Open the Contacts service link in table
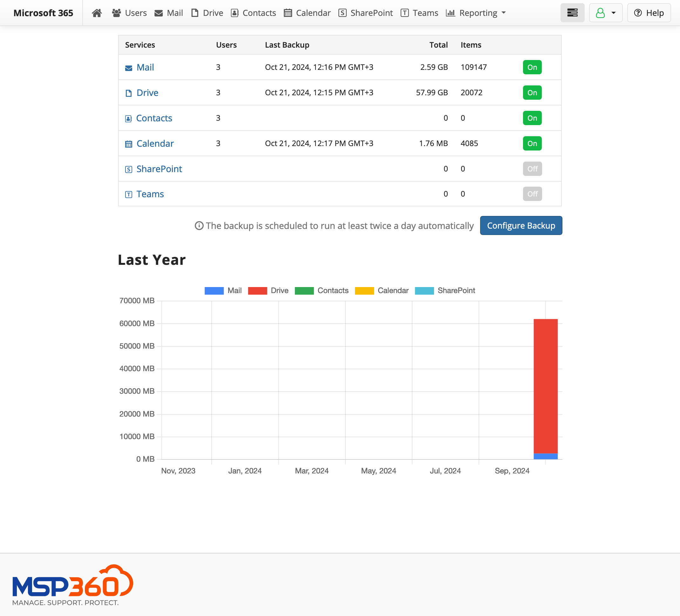Screen dimensions: 680x616 pyautogui.click(x=154, y=118)
